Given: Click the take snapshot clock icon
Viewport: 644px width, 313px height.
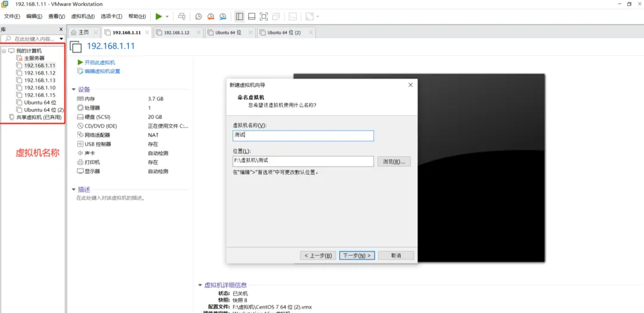Looking at the screenshot, I should [199, 17].
